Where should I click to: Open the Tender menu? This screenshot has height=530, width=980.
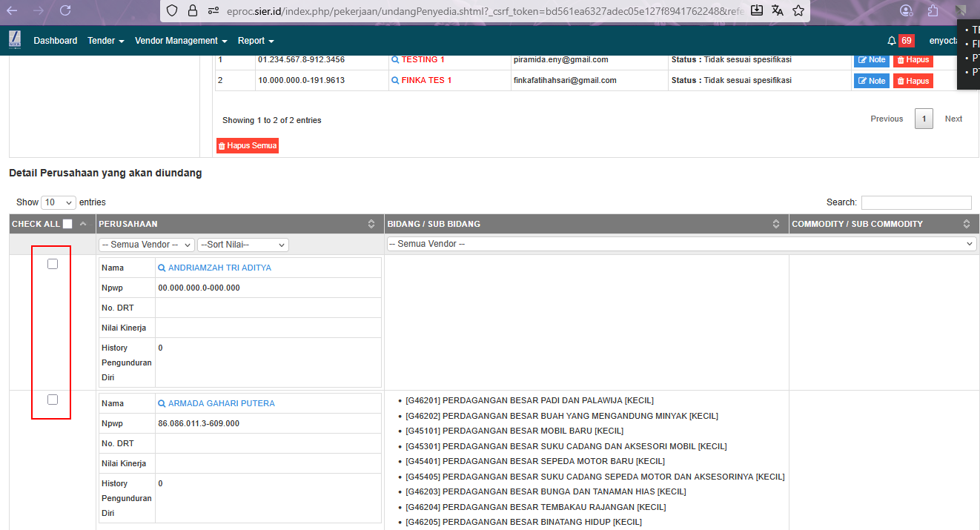106,41
